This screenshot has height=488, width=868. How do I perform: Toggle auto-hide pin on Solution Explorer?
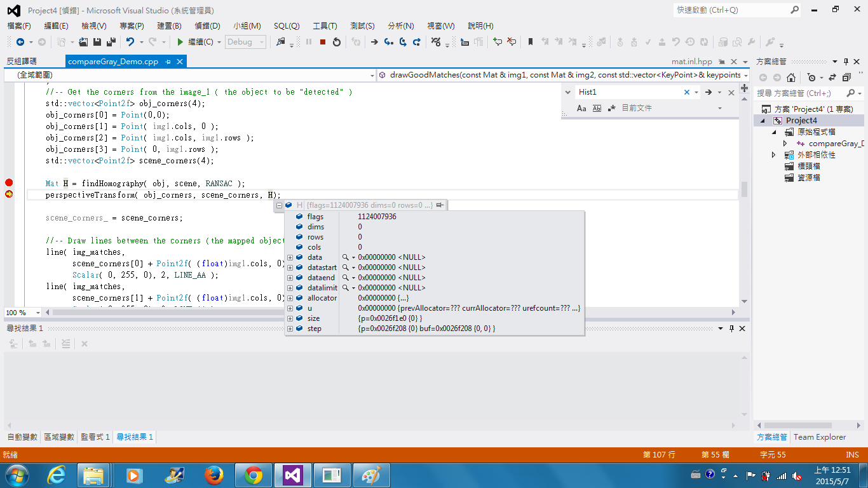pos(846,62)
